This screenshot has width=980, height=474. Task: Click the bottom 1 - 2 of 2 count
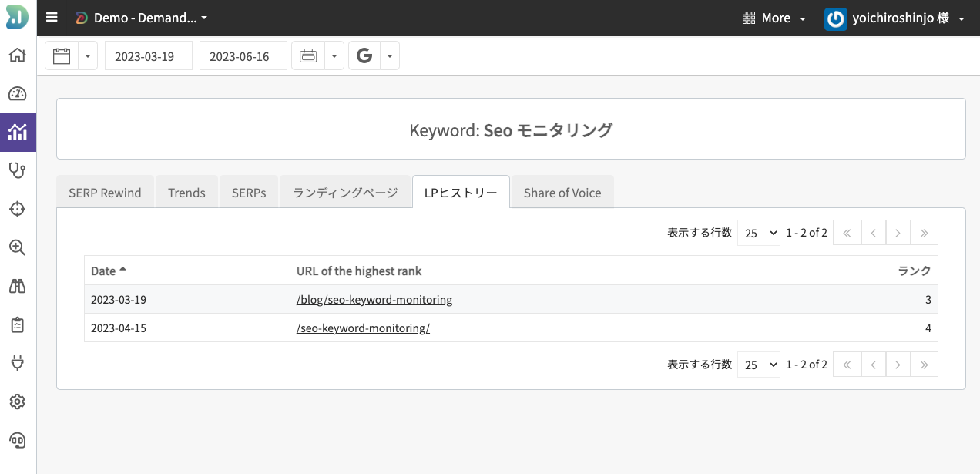pos(807,365)
